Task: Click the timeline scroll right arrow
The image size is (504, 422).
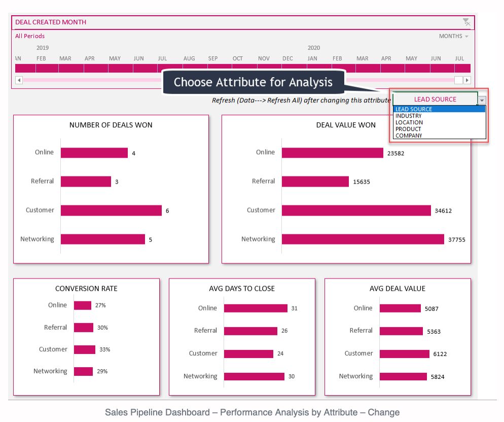Action: 467,80
